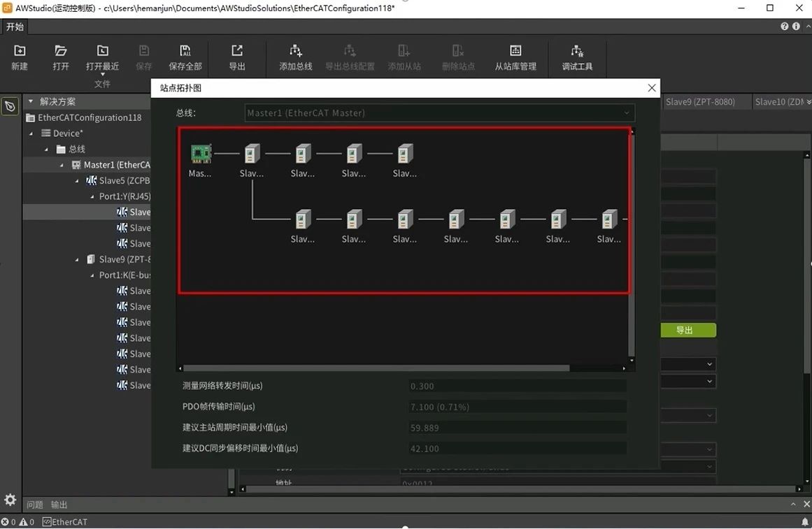The image size is (812, 529).
Task: Open the tab overflow chevron beside Slave10
Action: [809, 102]
